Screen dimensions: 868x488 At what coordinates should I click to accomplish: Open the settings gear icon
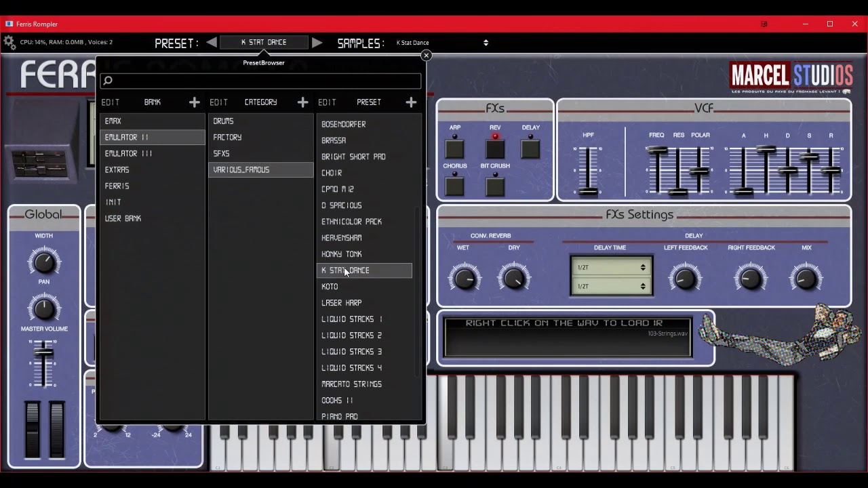coord(9,42)
